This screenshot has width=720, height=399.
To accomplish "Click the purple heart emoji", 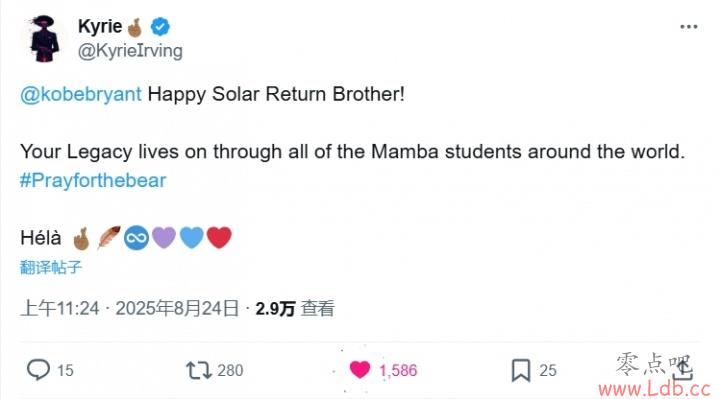I will click(x=164, y=238).
